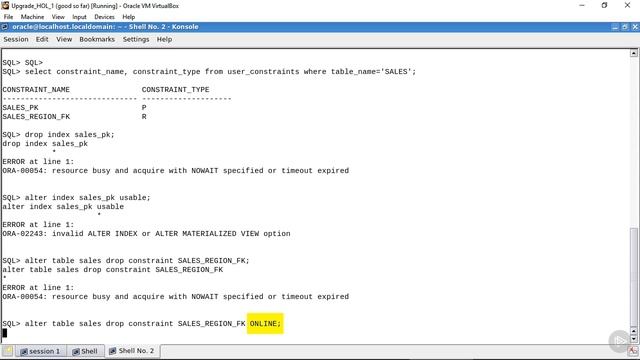Open Konsole's Edit menu
The image size is (640, 360).
click(42, 39)
